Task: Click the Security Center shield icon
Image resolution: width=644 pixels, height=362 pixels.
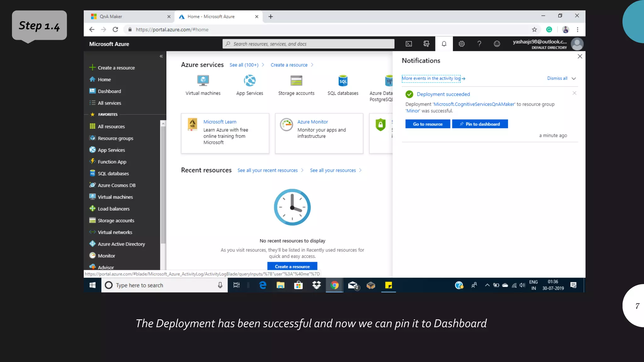Action: [x=380, y=125]
